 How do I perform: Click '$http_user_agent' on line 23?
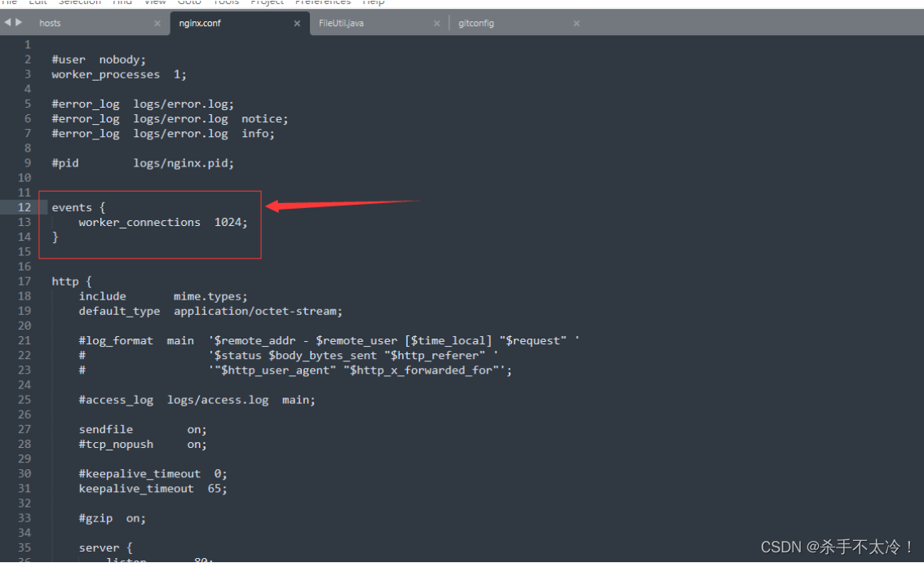tap(275, 370)
